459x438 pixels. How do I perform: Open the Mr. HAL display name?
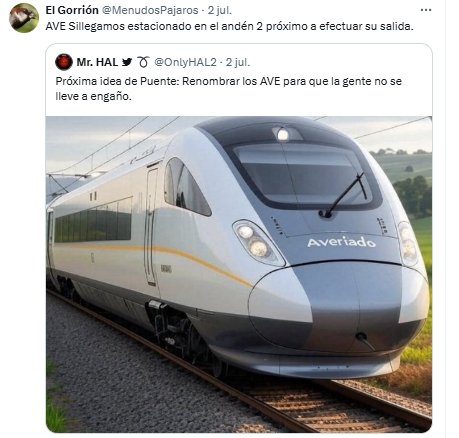click(x=97, y=62)
